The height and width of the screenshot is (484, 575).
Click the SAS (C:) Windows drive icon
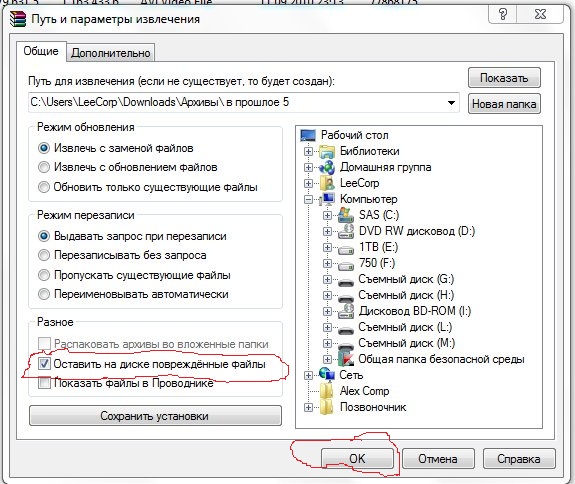pos(345,215)
